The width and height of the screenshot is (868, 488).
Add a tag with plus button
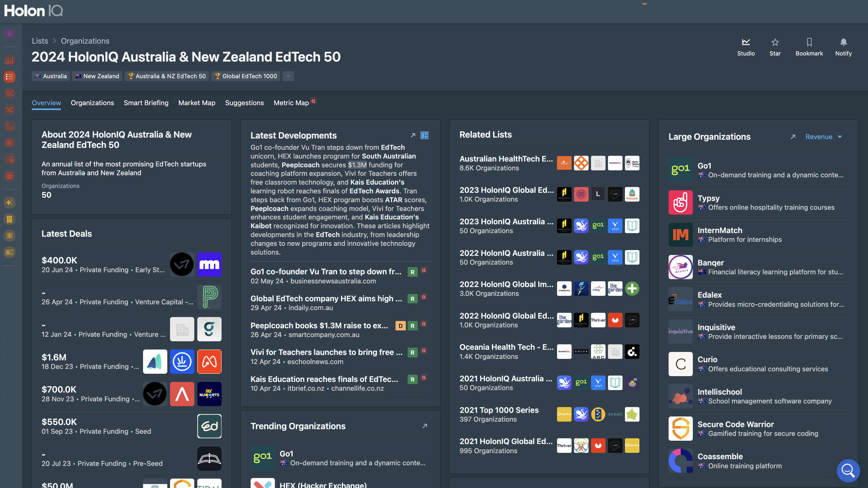pyautogui.click(x=288, y=76)
